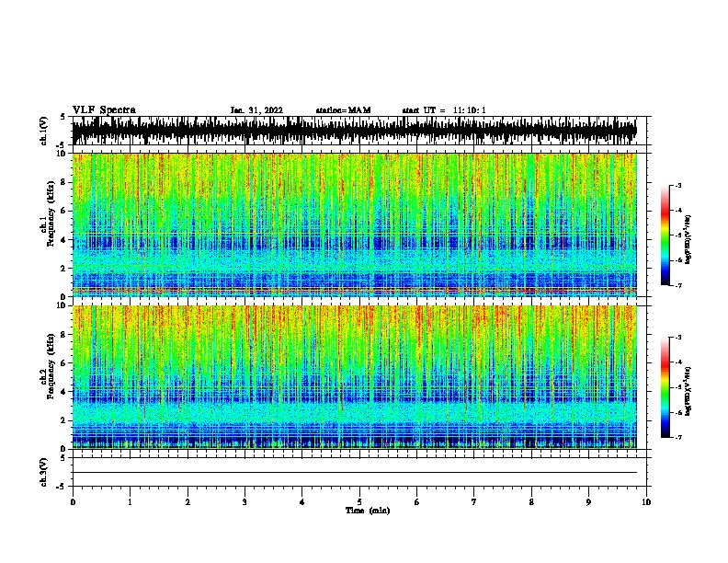Click the ch.1 voltage waveform trace
Image resolution: width=728 pixels, height=563 pixels.
pyautogui.click(x=354, y=131)
